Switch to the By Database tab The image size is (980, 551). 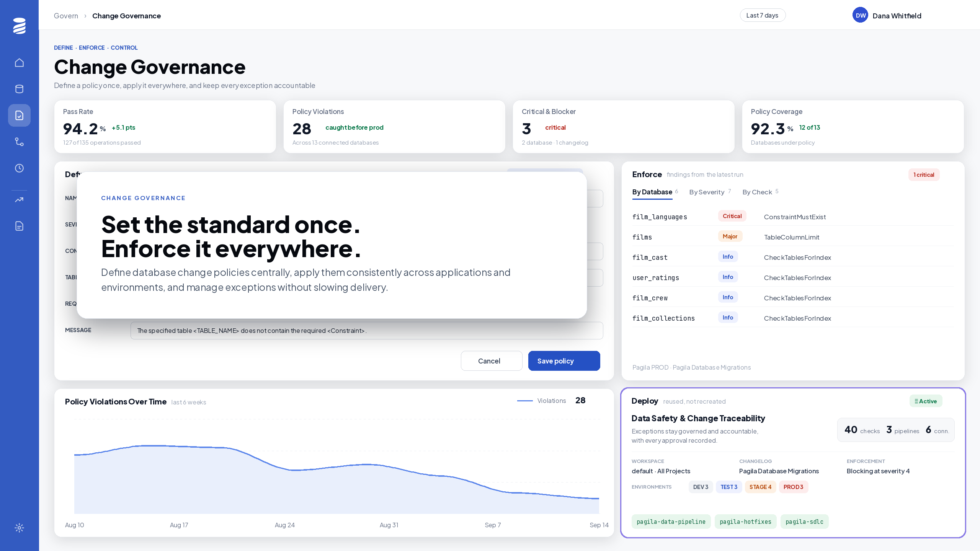click(652, 192)
